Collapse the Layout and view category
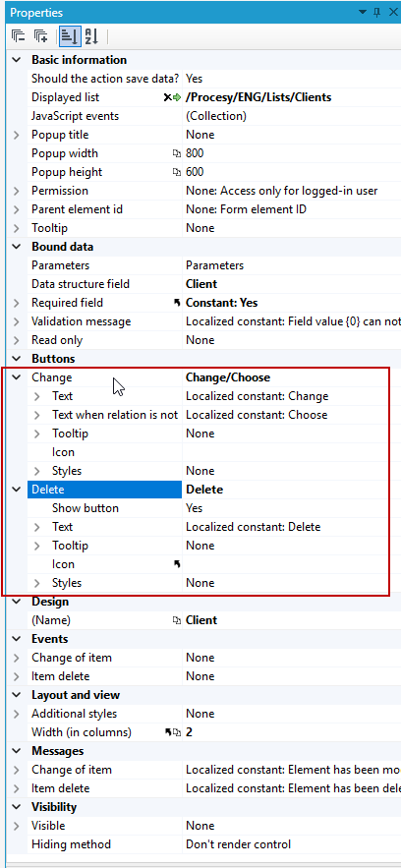The image size is (401, 868). tap(17, 695)
